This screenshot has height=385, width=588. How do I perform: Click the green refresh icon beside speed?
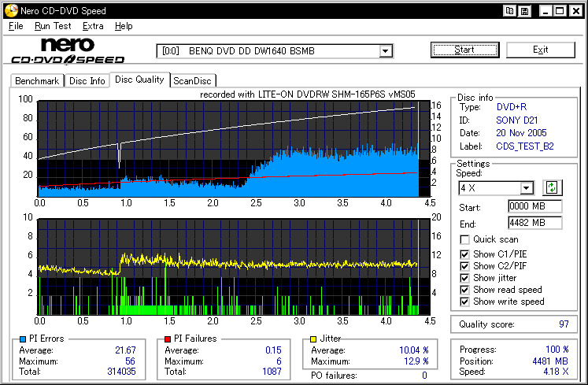coord(553,187)
